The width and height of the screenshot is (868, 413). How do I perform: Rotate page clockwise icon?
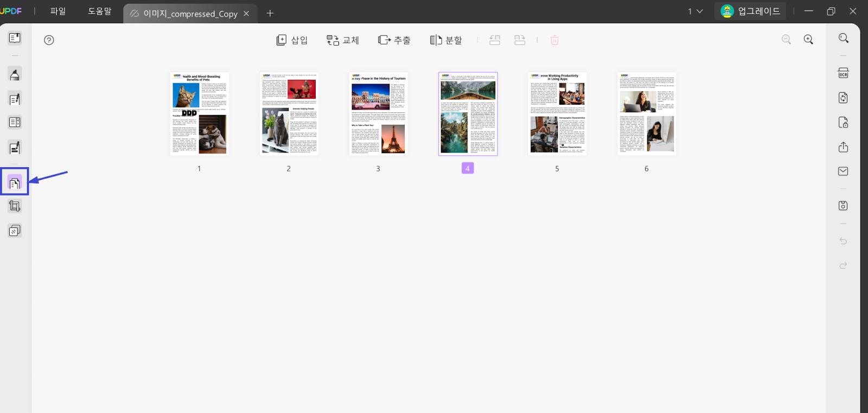click(x=520, y=40)
